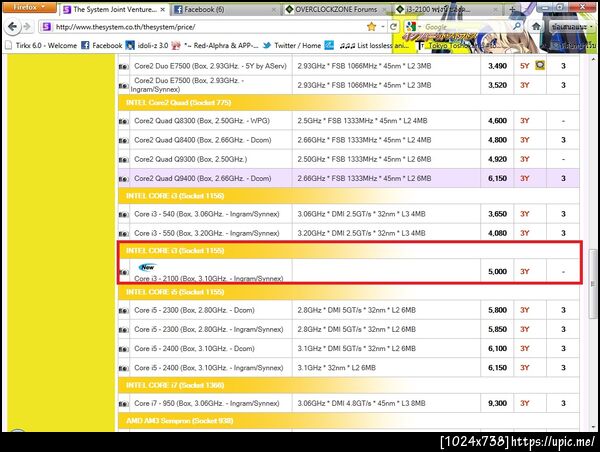Screen dimensions: 600x452
Task: Click the scrollbar up arrow
Action: tap(593, 59)
